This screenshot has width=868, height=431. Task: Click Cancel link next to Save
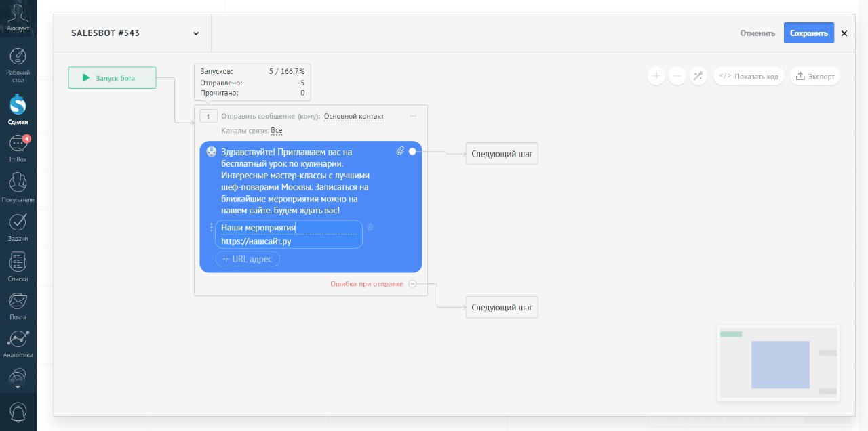[x=757, y=33]
